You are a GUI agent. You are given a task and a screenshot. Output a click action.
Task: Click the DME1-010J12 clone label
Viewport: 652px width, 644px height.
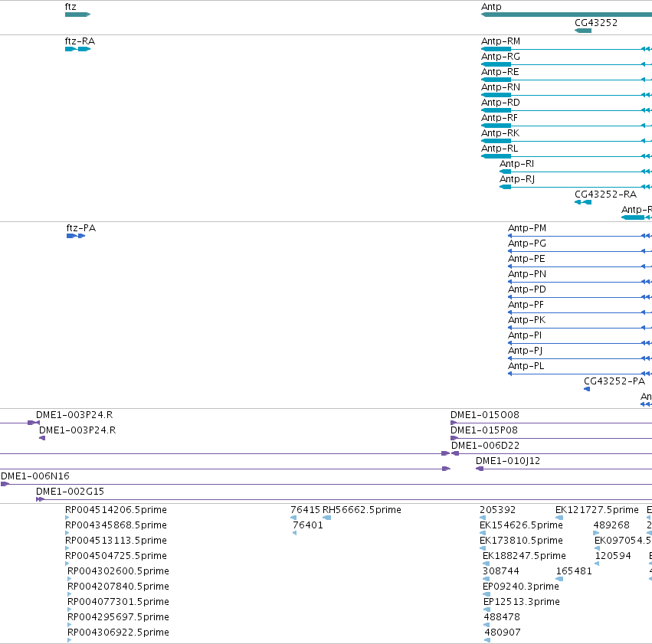(508, 461)
